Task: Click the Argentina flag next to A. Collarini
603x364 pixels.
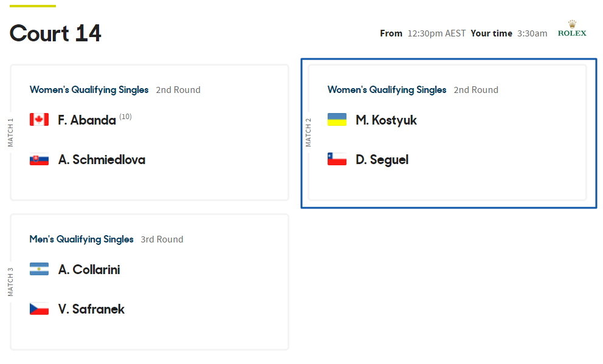Action: coord(39,269)
